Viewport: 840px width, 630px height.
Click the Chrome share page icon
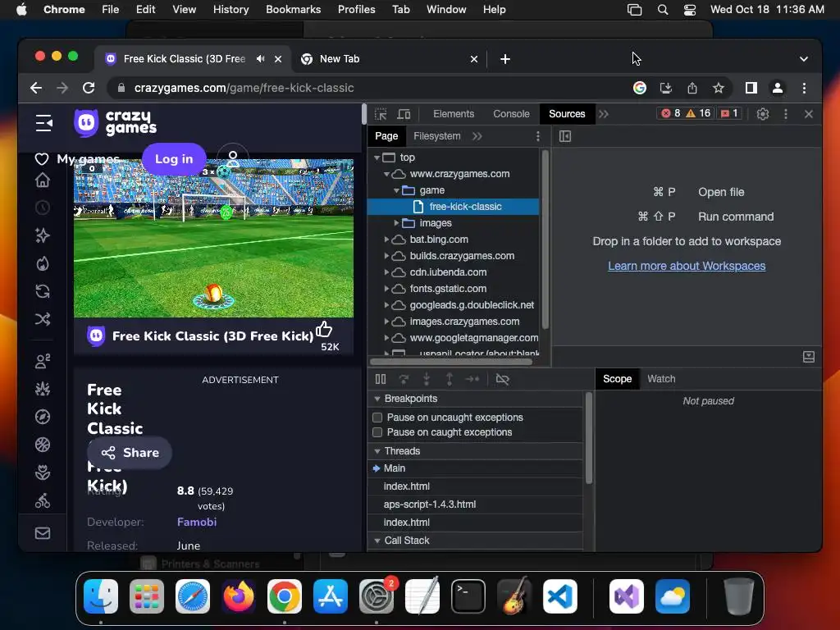[692, 88]
